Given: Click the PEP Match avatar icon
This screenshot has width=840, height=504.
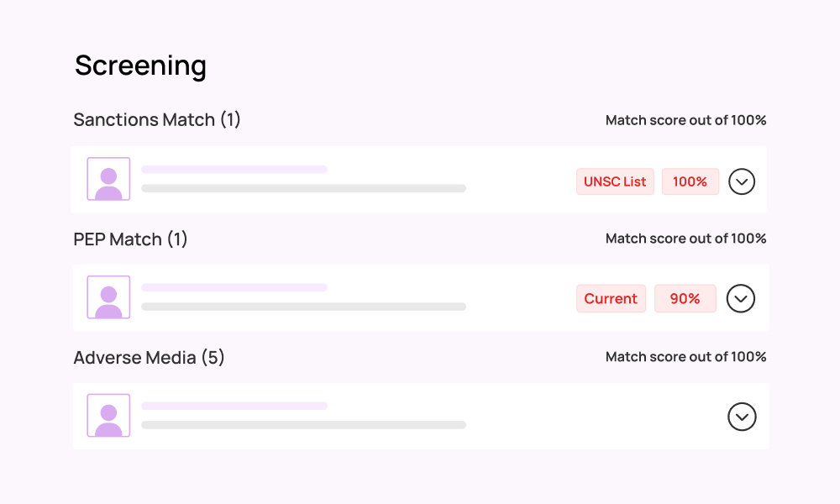Looking at the screenshot, I should click(108, 297).
